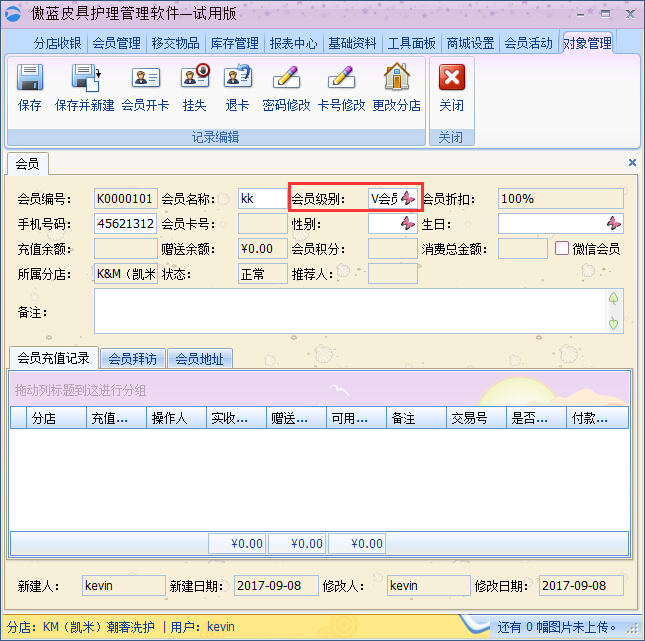Click the 退卡 return card icon
Viewport: 645px width, 641px height.
tap(238, 78)
